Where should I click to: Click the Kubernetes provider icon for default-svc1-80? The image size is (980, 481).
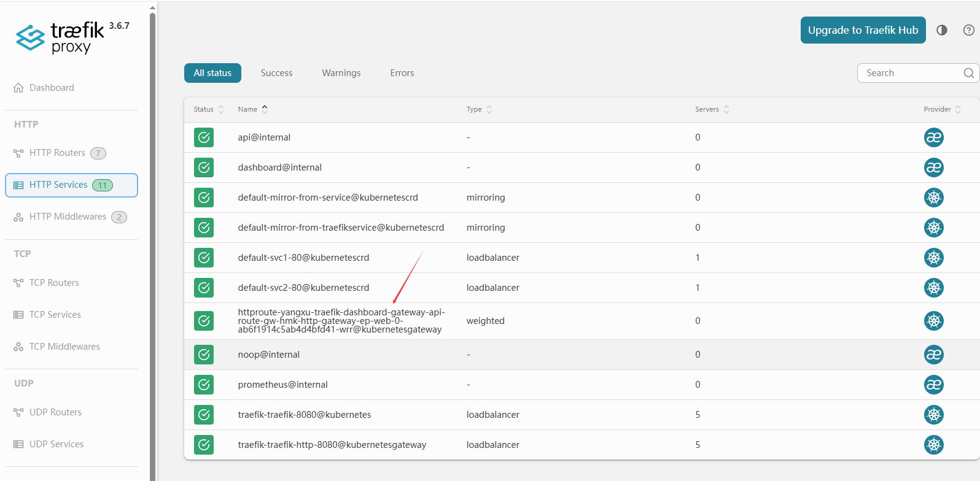pos(934,258)
